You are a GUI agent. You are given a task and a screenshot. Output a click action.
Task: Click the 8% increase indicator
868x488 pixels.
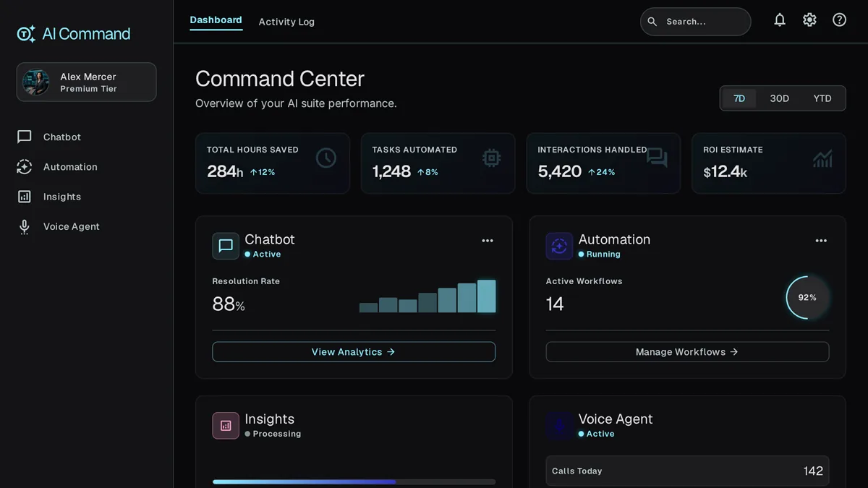pyautogui.click(x=427, y=172)
